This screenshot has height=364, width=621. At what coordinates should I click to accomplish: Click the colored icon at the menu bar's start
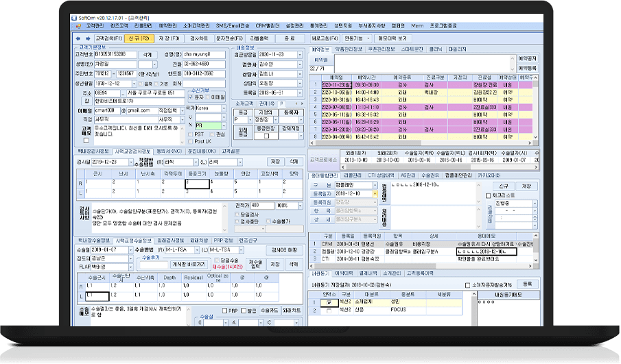78,26
